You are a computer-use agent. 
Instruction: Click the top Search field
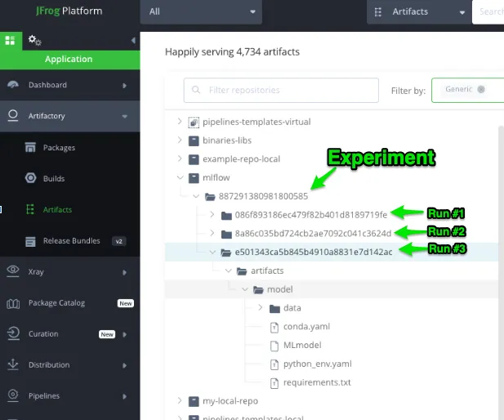(x=488, y=12)
